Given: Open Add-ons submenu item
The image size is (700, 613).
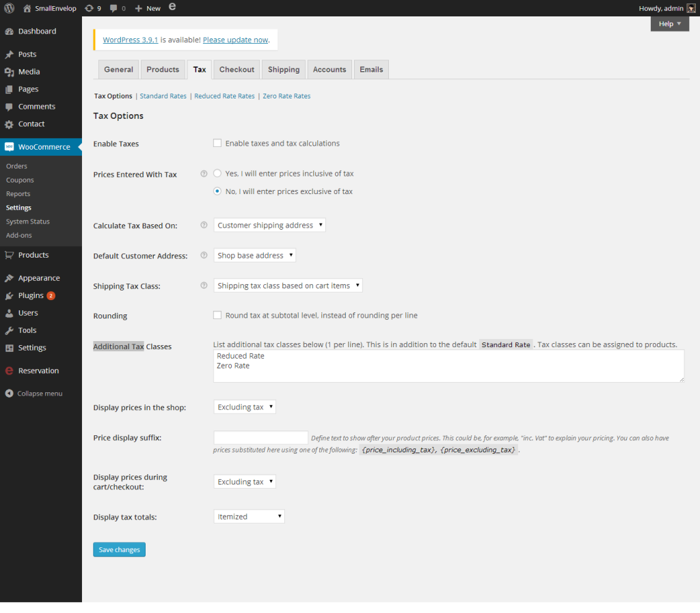Looking at the screenshot, I should 18,235.
